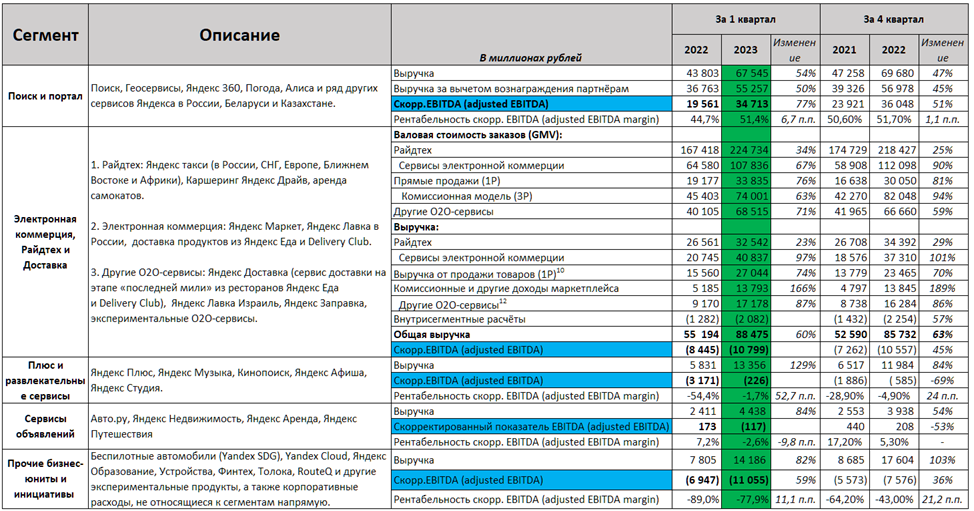Click the 'Общая выручка' row label

click(531, 335)
